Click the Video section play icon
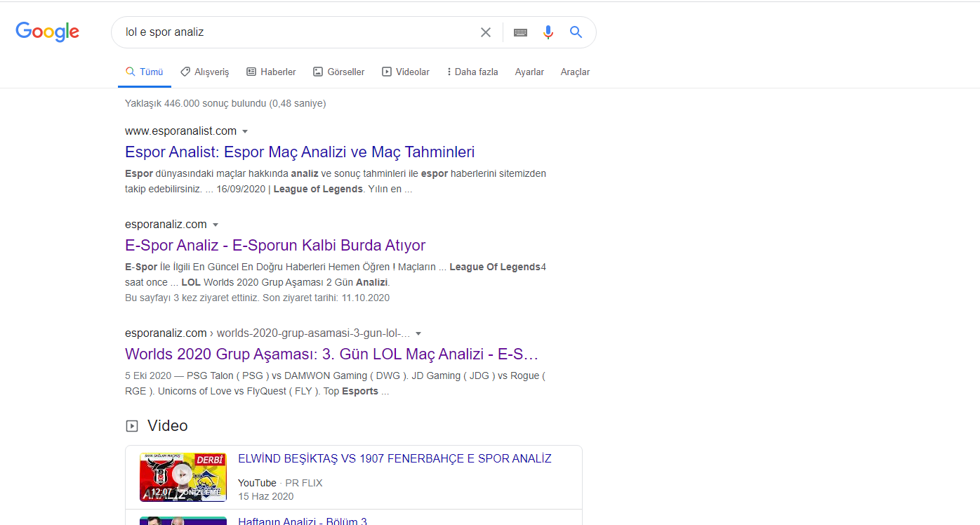Screen dimensions: 980x525 (131, 425)
